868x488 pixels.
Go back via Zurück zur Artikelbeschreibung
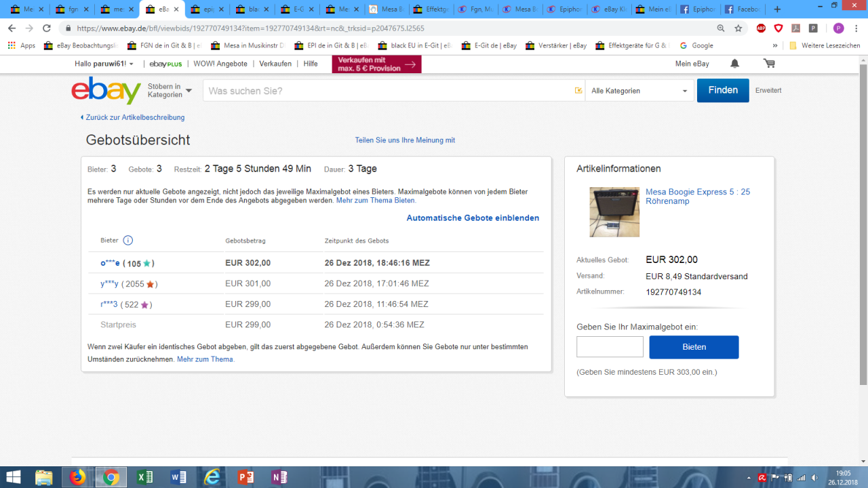tap(132, 117)
